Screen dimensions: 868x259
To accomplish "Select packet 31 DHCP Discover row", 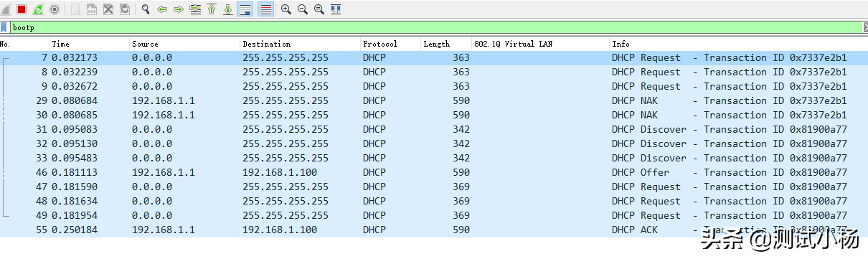I will point(434,129).
